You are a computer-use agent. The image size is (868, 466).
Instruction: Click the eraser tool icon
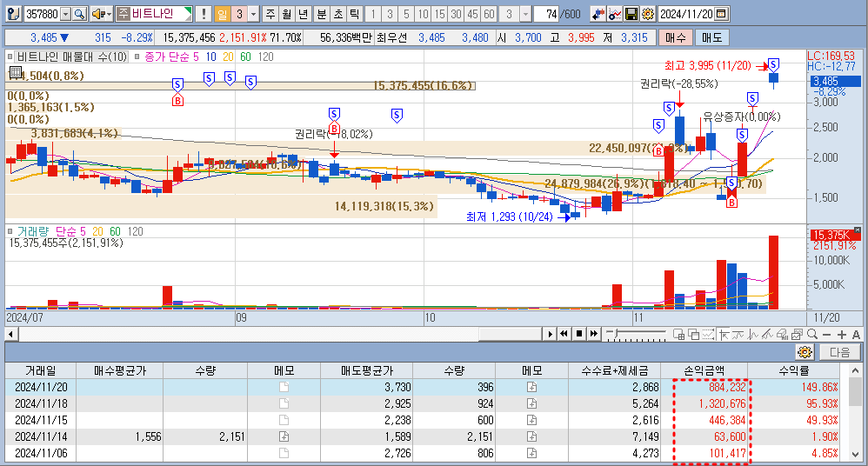pos(782,334)
